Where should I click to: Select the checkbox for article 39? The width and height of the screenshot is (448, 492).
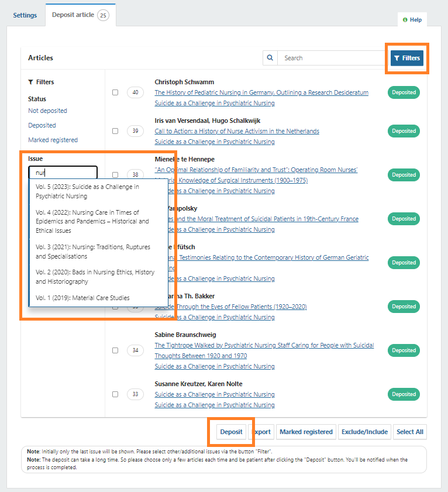point(115,131)
